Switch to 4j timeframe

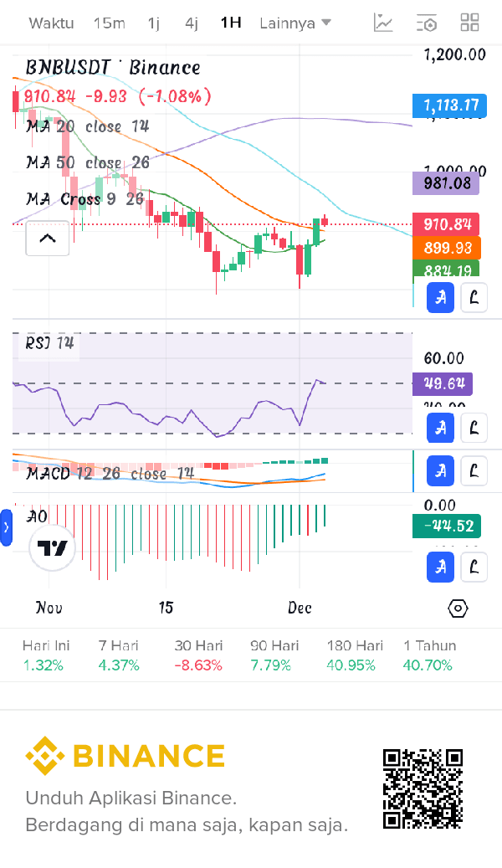[192, 23]
